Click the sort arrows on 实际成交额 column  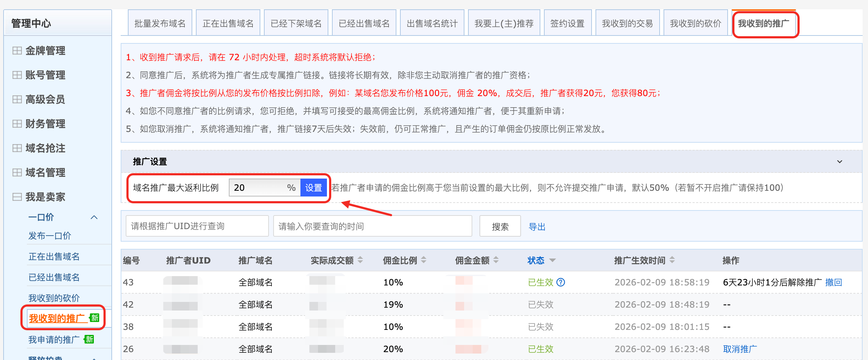click(x=360, y=260)
